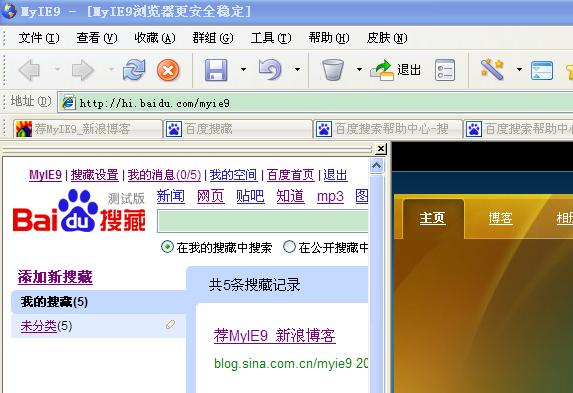Viewport: 573px width, 393px height.
Task: Open the 收藏(A) menu
Action: pos(155,38)
